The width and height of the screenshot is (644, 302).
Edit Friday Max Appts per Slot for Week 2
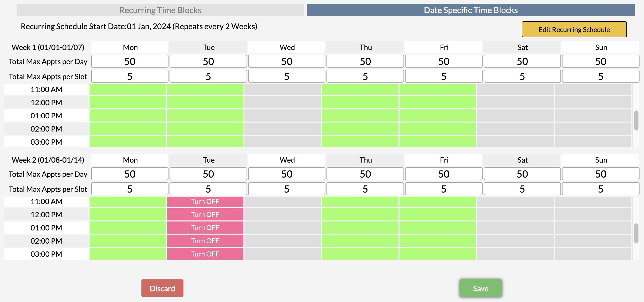pos(443,189)
